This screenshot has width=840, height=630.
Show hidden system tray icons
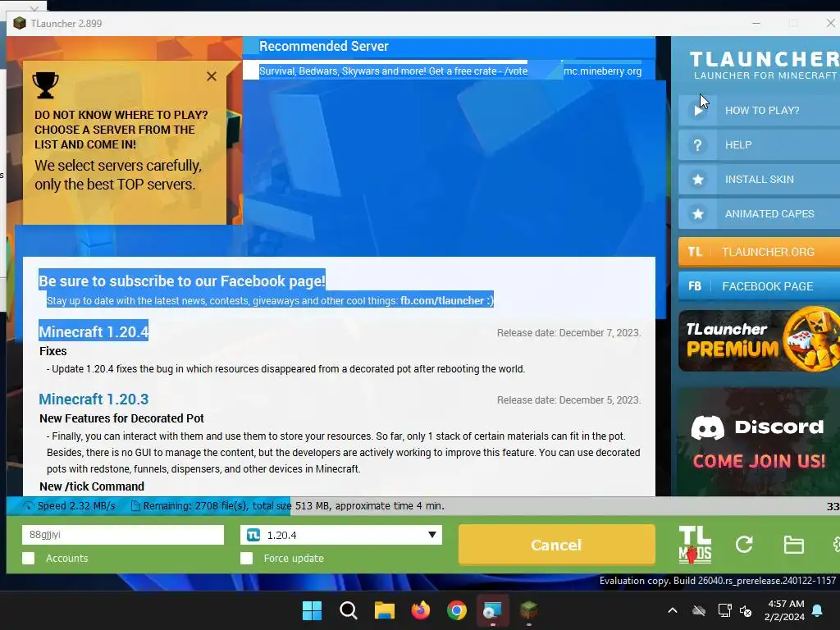tap(673, 610)
